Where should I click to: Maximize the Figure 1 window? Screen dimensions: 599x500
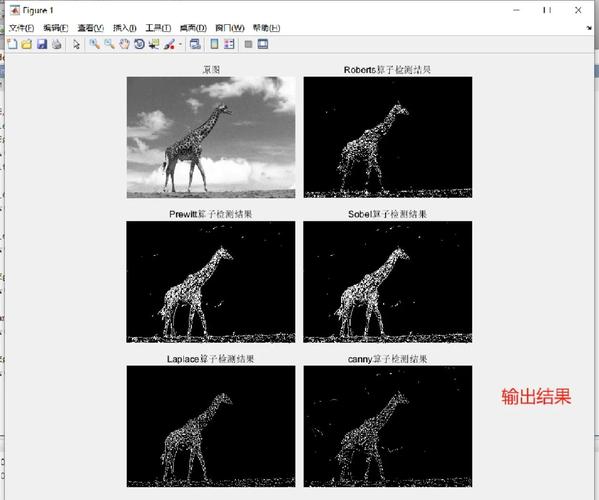[x=547, y=10]
